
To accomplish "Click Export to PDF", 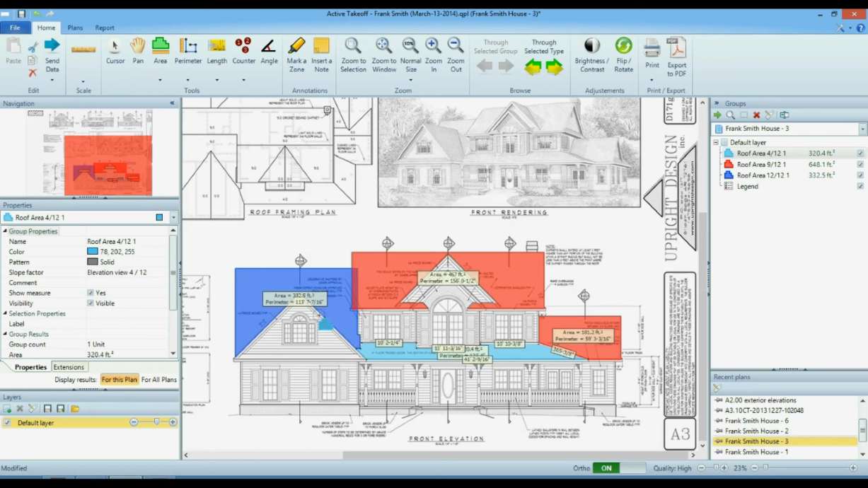I will coord(677,57).
